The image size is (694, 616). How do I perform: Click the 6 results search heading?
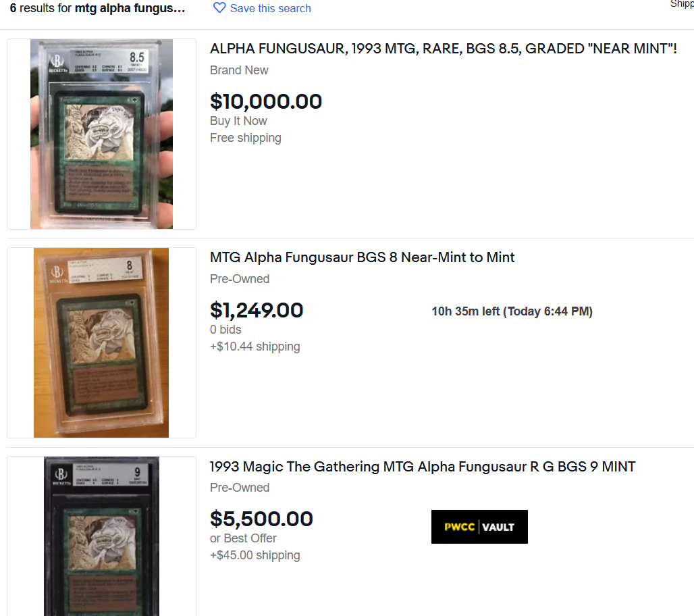pos(97,8)
